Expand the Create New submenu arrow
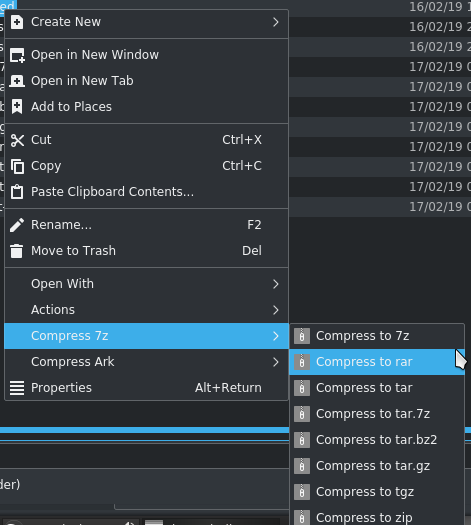This screenshot has height=525, width=471. click(276, 22)
